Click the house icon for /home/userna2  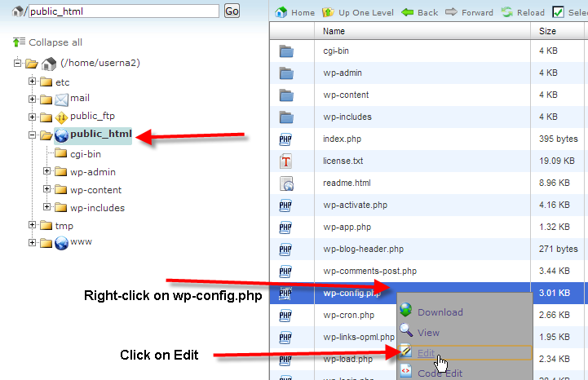(49, 64)
